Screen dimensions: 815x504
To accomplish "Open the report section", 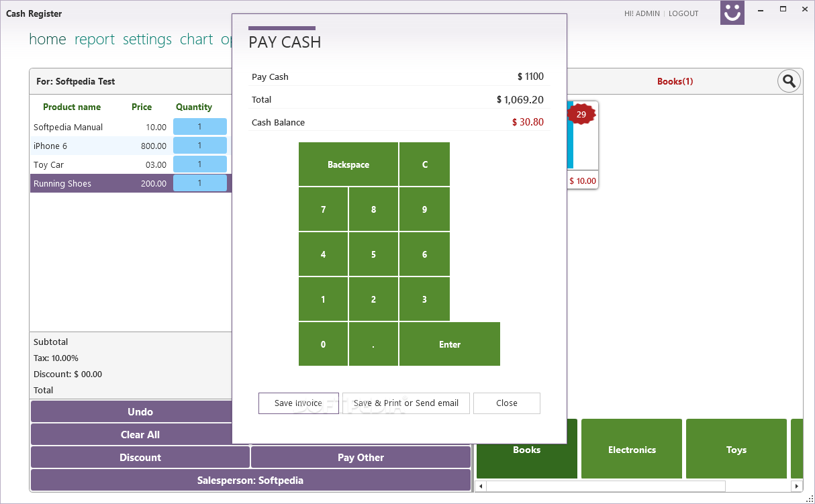I will 95,40.
